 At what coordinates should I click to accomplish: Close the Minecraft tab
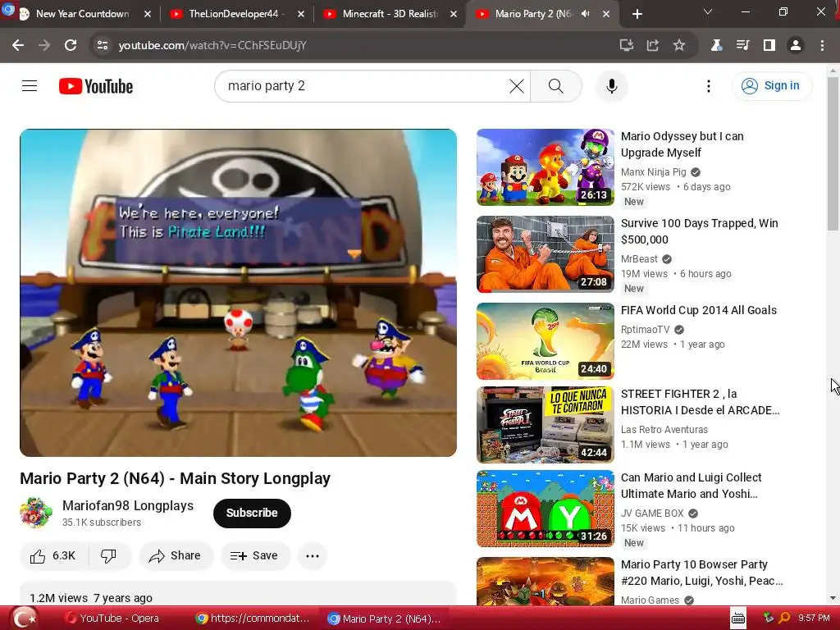click(453, 14)
